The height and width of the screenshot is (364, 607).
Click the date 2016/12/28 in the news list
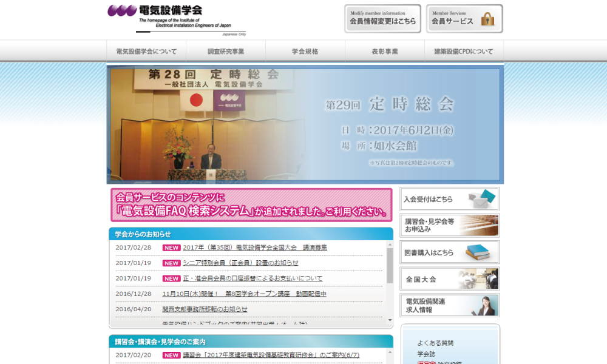click(x=133, y=294)
